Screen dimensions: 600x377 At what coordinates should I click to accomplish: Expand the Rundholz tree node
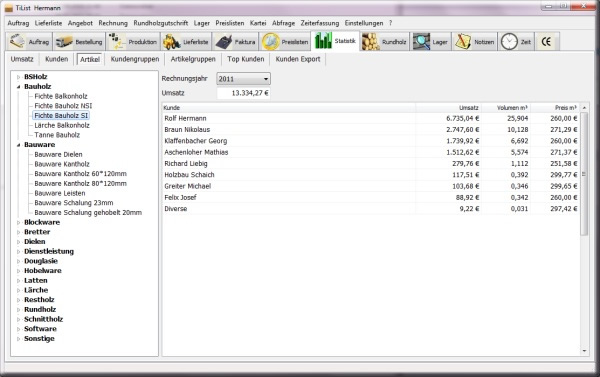coord(18,310)
